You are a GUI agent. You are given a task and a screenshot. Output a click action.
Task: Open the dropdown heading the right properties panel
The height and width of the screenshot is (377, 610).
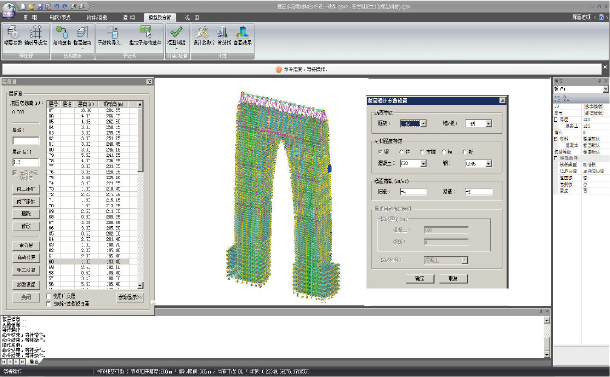pos(581,89)
